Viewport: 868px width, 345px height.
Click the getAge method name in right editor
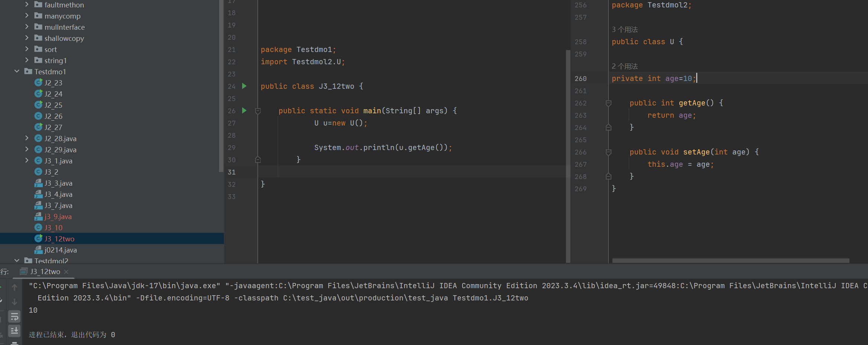[692, 103]
